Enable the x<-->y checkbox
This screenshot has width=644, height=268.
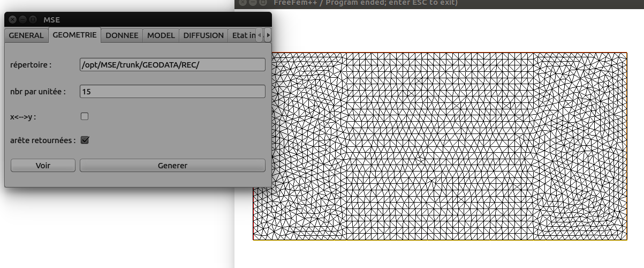point(84,116)
